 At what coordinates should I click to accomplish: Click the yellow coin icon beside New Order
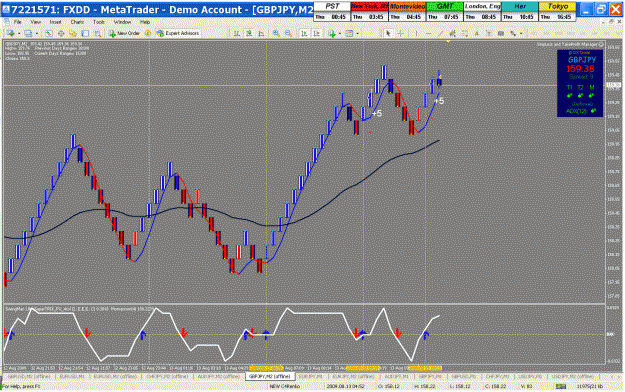point(148,34)
